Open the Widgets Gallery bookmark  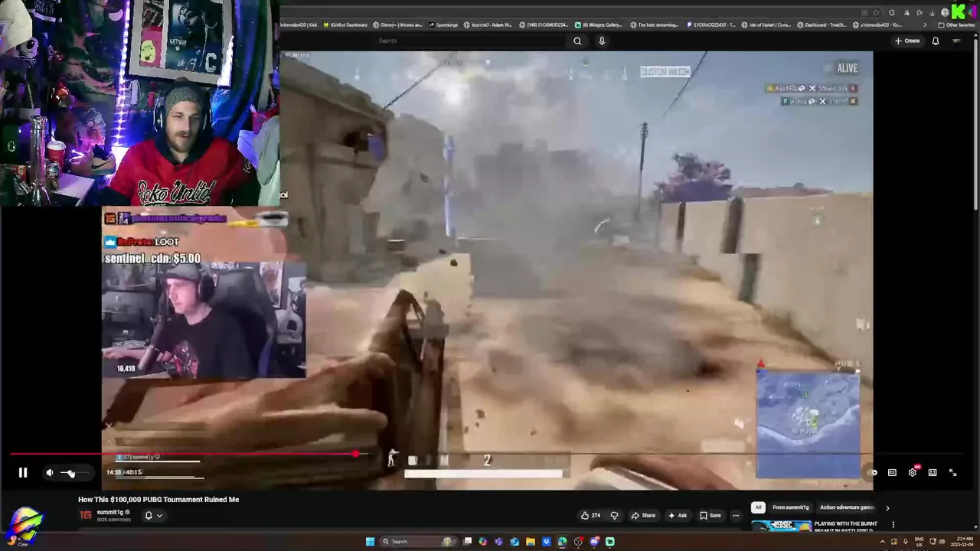(x=599, y=24)
